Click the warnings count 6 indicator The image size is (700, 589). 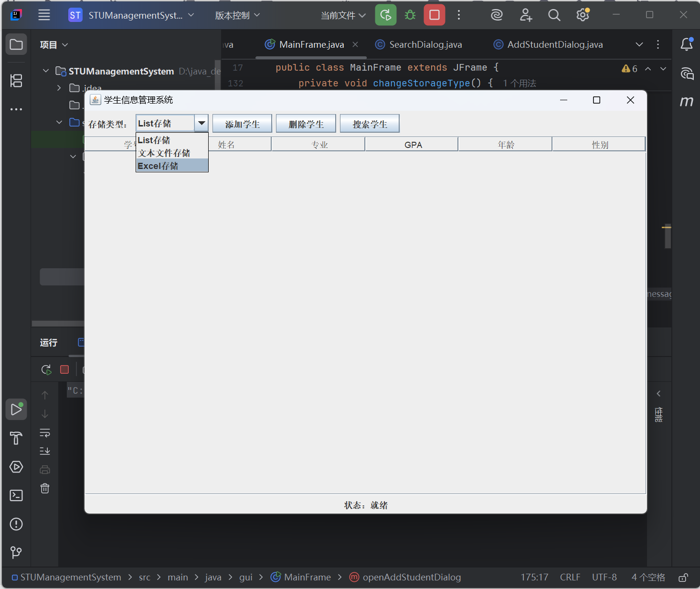point(629,69)
